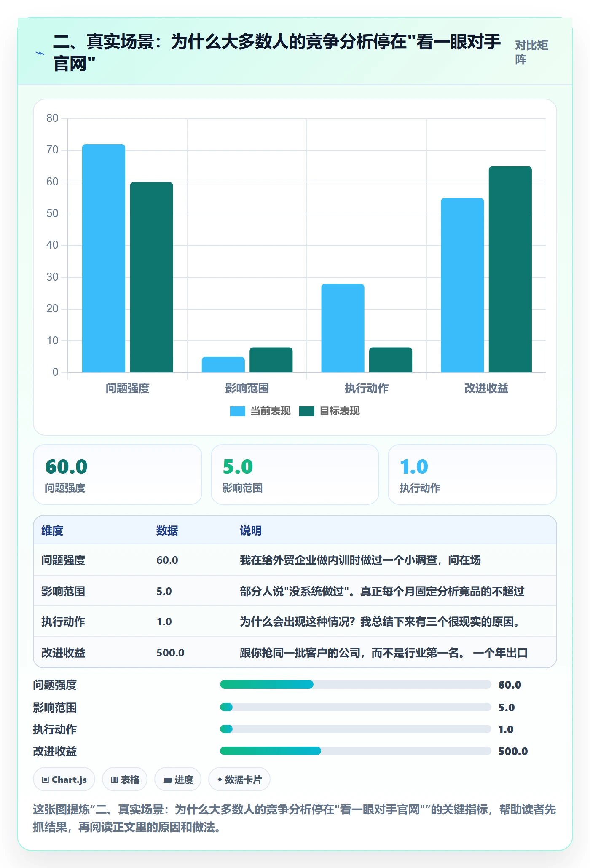
Task: Select the dark green 目标表现 bar for 改进收益
Action: pyautogui.click(x=510, y=269)
